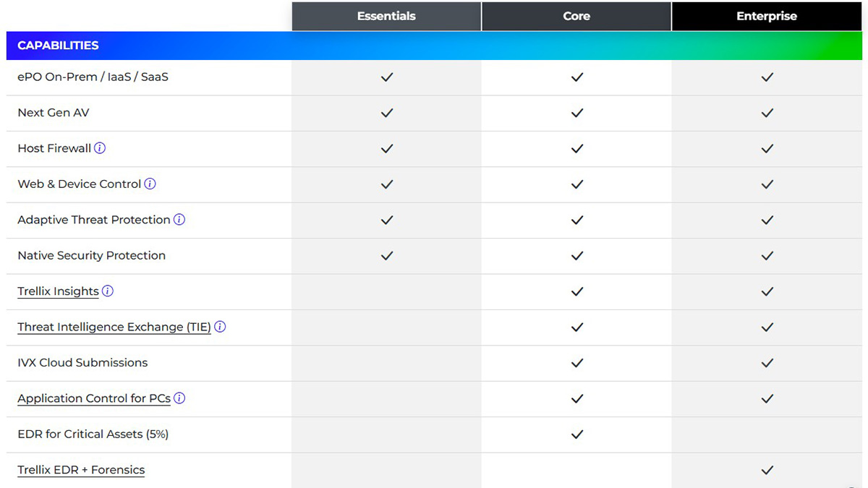
Task: Open the Trellix EDR + Forensics link
Action: (81, 470)
